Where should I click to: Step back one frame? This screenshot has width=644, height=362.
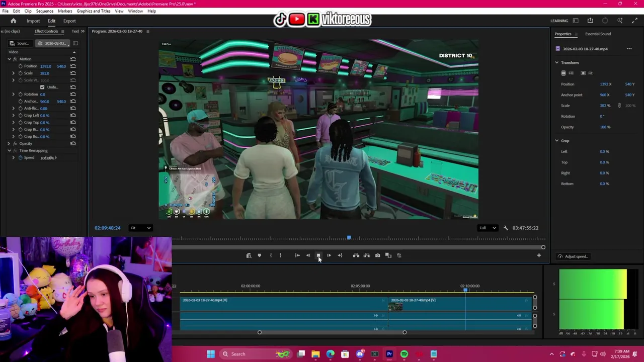click(308, 255)
